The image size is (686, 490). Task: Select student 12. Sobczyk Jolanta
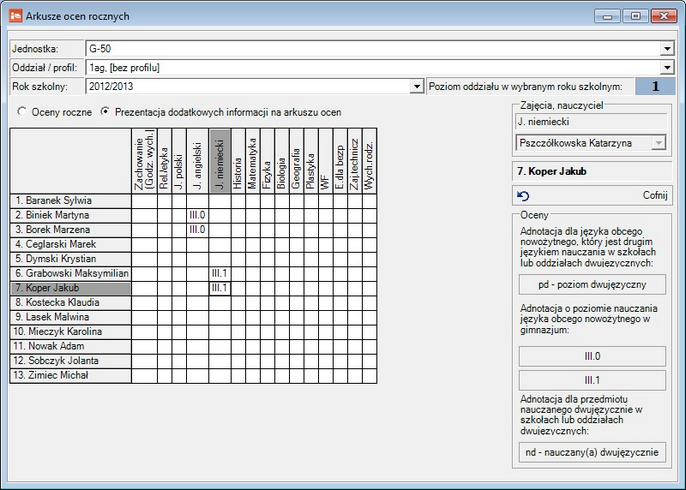pos(70,360)
